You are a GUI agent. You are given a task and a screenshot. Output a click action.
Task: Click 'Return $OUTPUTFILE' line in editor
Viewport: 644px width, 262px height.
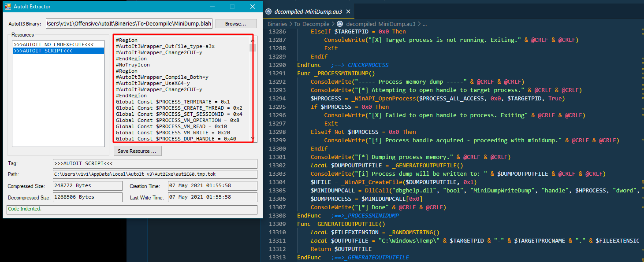pos(341,249)
